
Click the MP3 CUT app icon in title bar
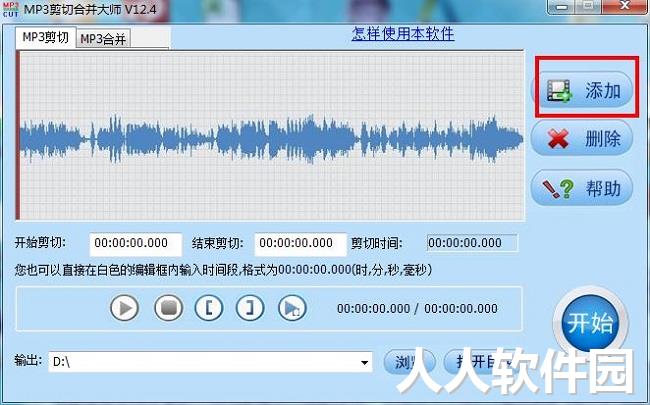coord(10,9)
